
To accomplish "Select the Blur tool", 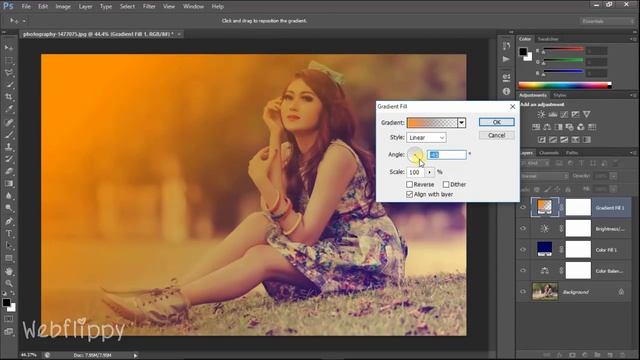I will coord(9,196).
